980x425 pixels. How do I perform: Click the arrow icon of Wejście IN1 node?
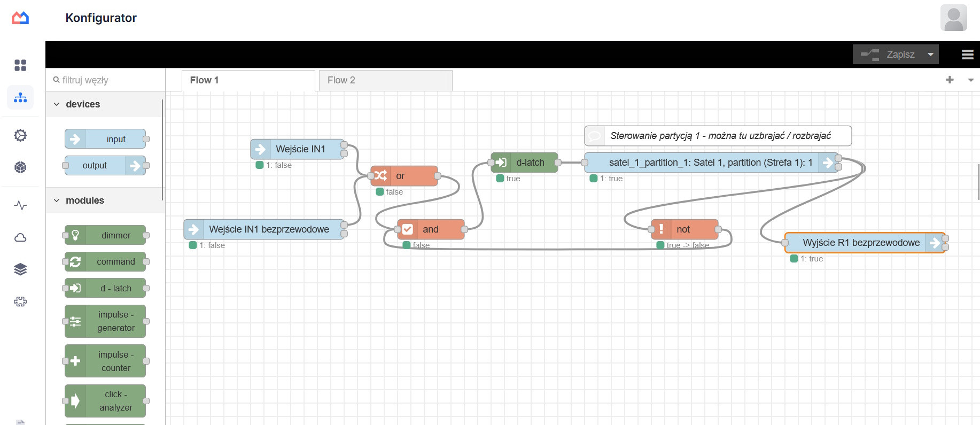click(x=260, y=149)
